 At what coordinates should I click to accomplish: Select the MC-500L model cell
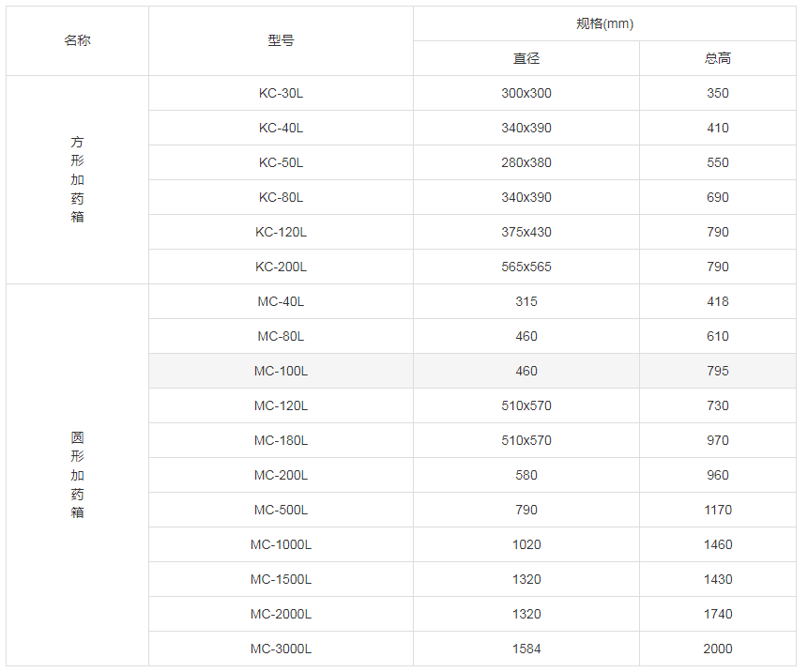pyautogui.click(x=281, y=510)
